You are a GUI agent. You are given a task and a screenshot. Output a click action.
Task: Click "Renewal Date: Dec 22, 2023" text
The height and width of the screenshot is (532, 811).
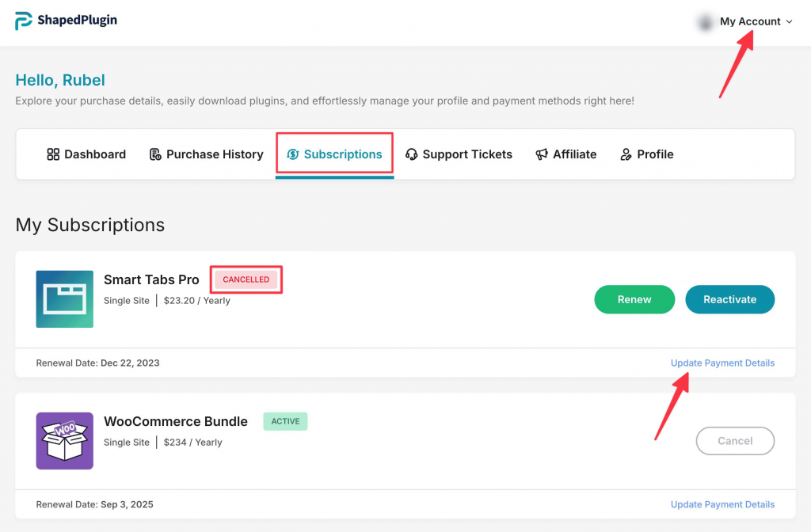97,363
